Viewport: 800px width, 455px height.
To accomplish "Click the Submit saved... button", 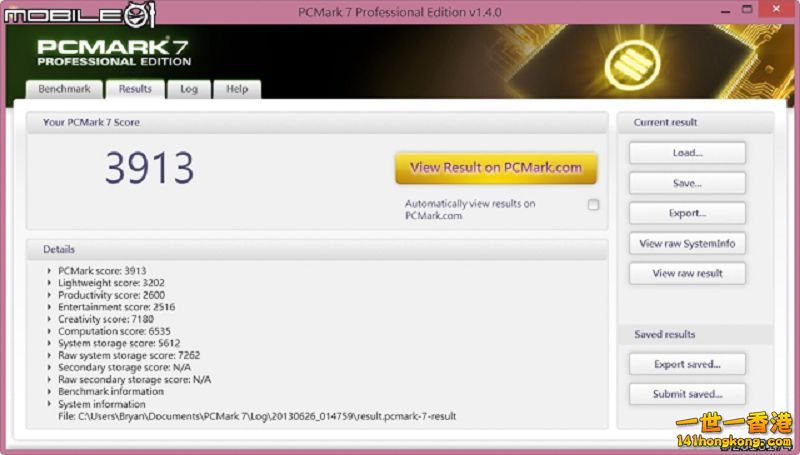I will 687,394.
